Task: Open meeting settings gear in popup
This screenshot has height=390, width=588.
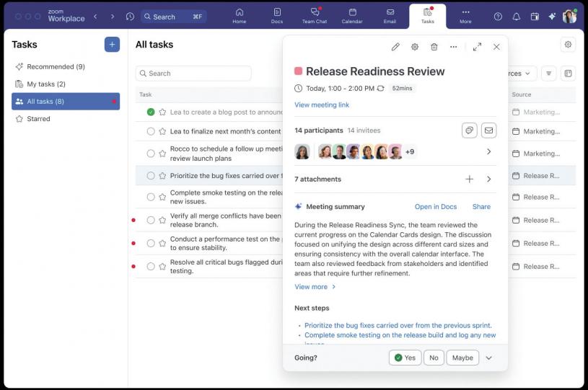Action: [415, 47]
